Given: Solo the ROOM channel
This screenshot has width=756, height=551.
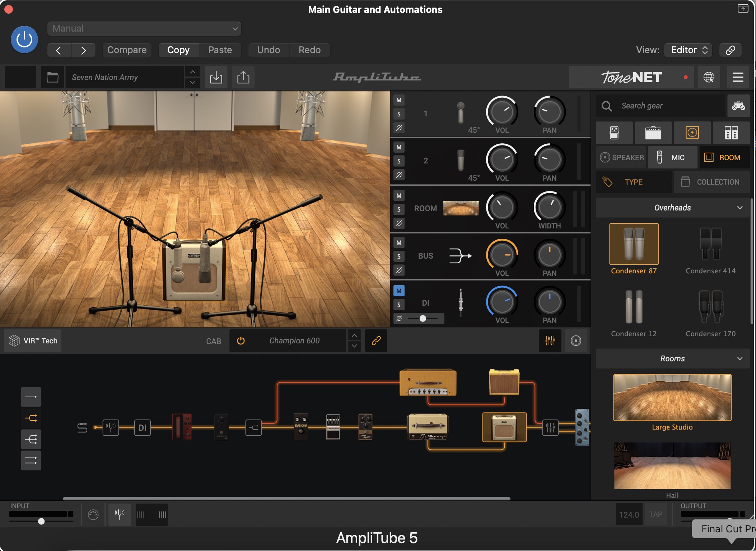Looking at the screenshot, I should 399,209.
